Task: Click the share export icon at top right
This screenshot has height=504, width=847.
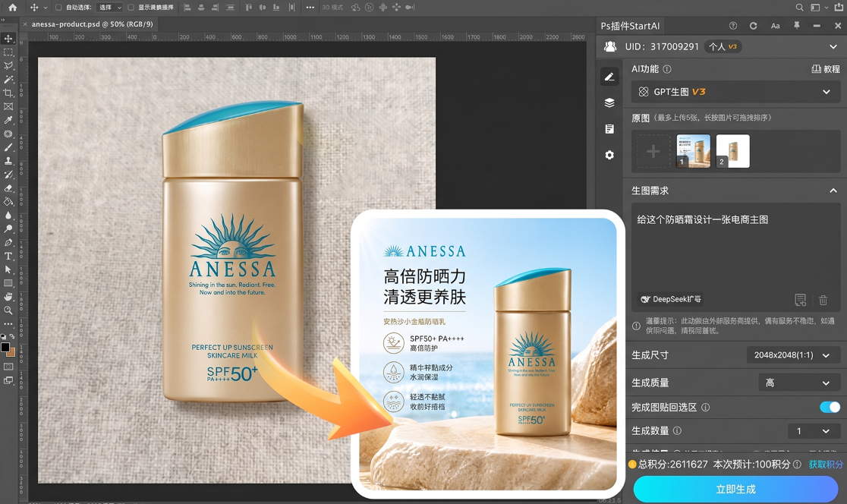Action: tap(839, 7)
